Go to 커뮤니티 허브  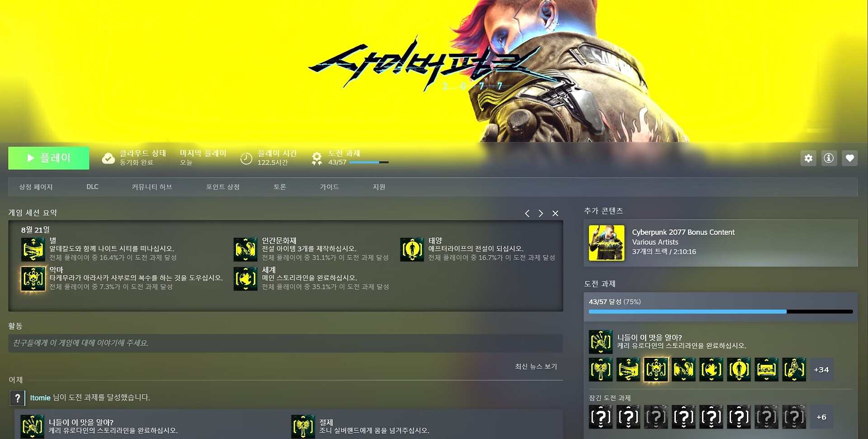coord(152,187)
